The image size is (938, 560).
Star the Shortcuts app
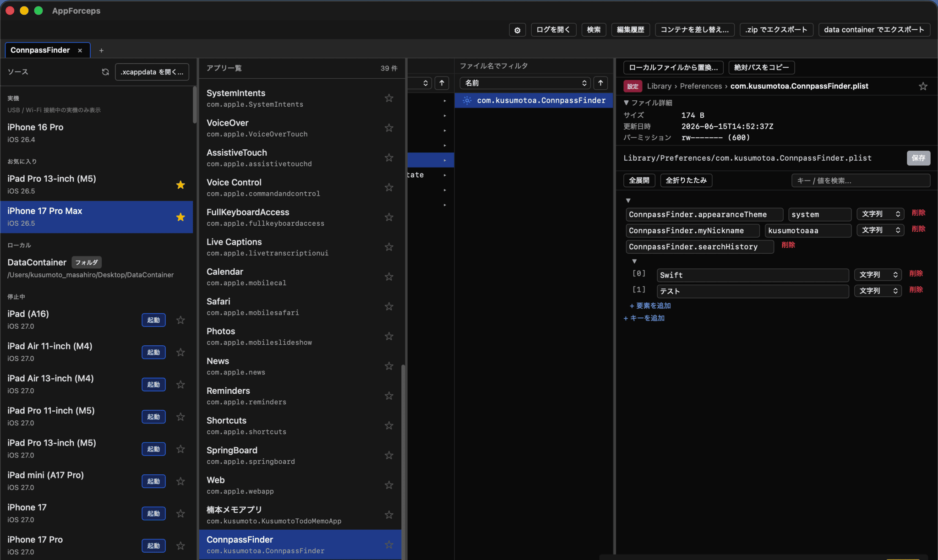389,425
